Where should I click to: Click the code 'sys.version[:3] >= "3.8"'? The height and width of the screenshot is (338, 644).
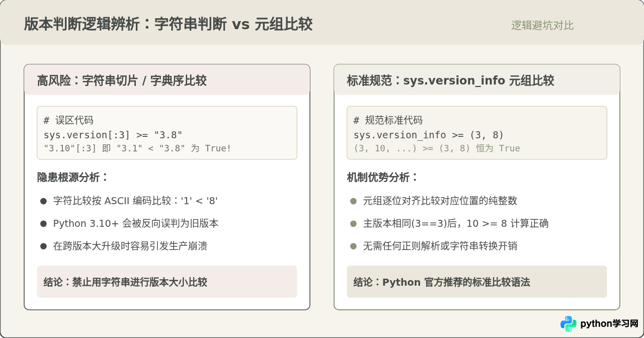[x=113, y=135]
